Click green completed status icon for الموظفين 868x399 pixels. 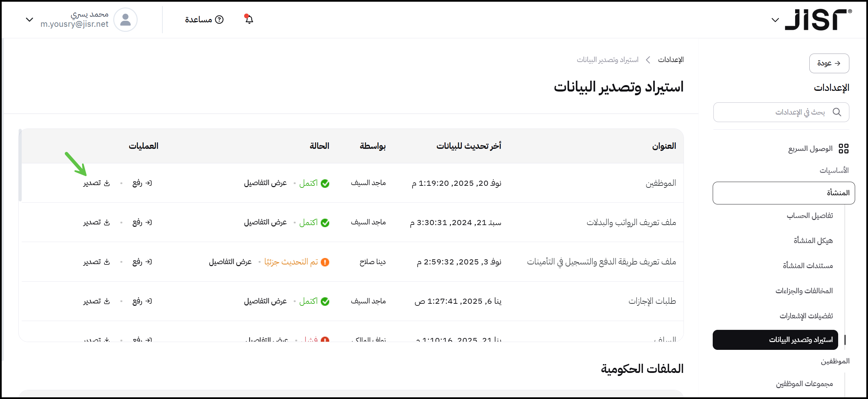coord(325,183)
